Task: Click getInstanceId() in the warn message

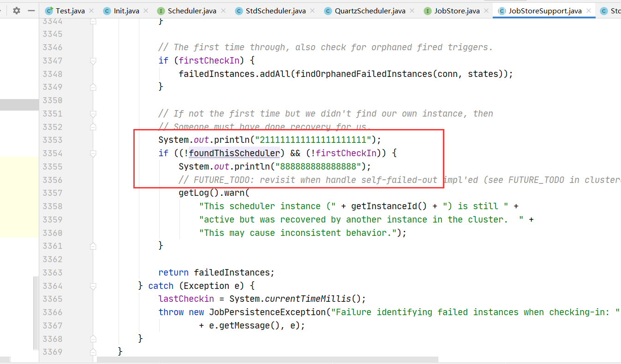Action: pos(389,206)
